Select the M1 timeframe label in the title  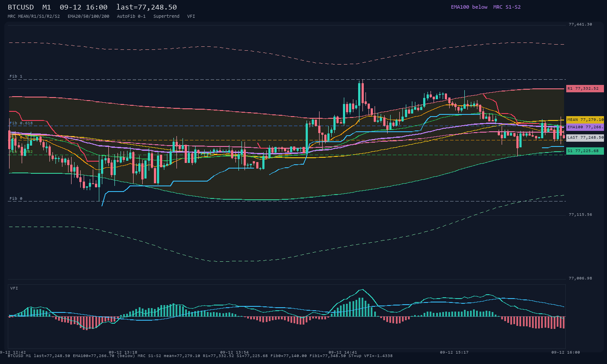pos(47,7)
